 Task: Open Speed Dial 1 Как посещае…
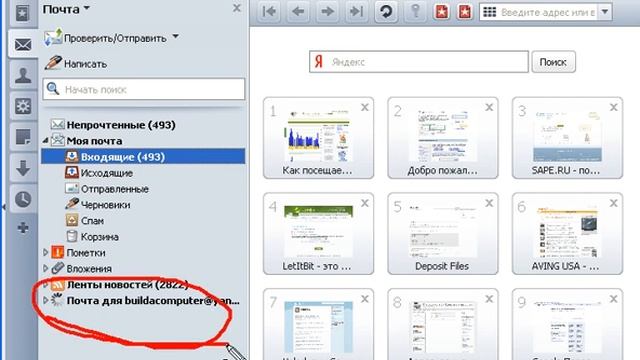318,138
